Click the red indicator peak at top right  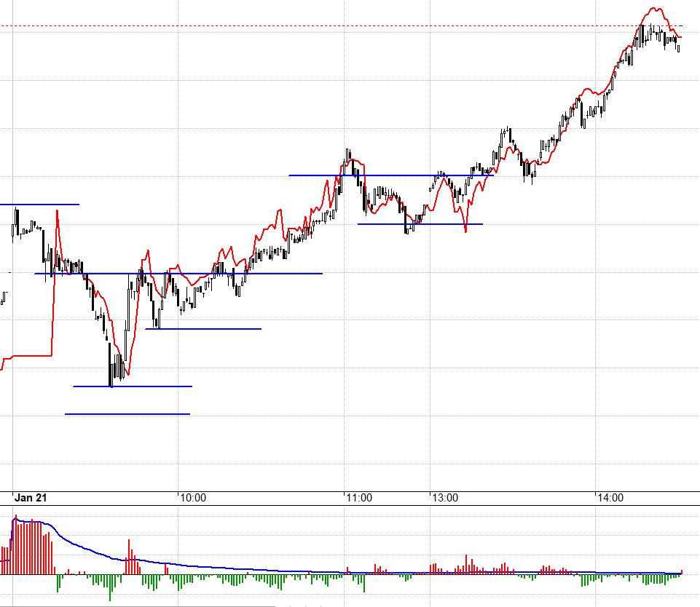(x=653, y=9)
